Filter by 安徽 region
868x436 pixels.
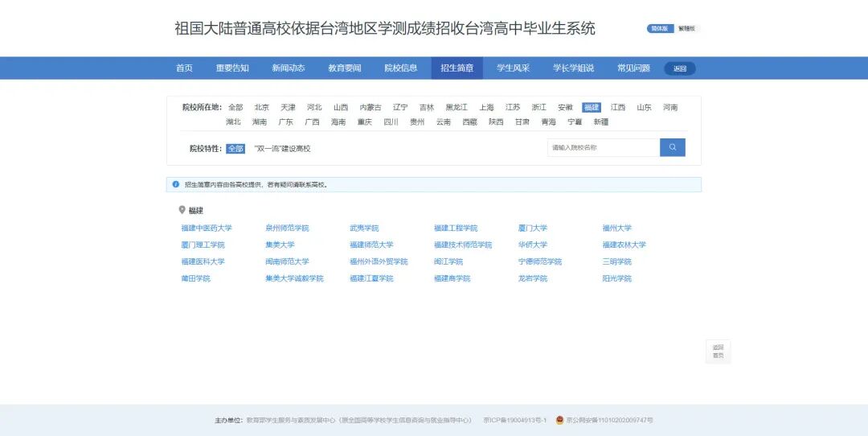point(565,108)
